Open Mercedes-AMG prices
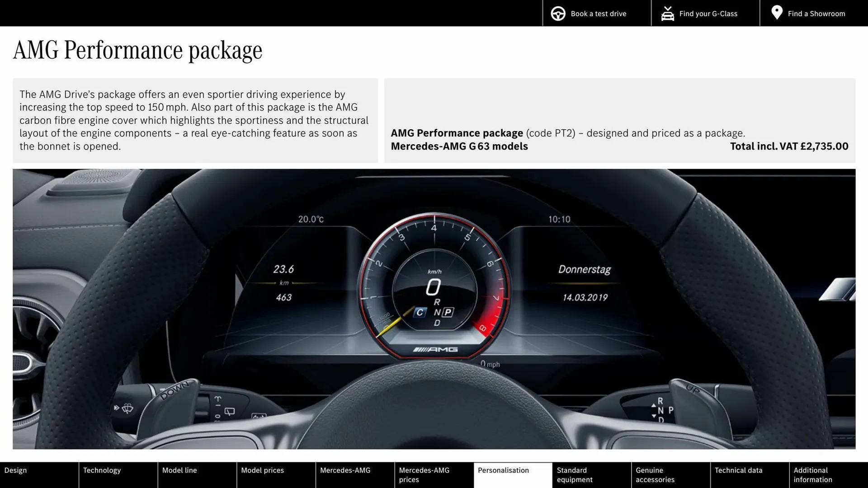Screen dimensions: 868x488 [x=424, y=474]
